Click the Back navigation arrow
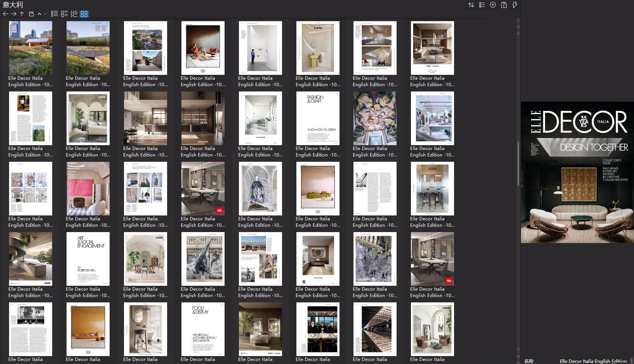The height and width of the screenshot is (364, 634). (6, 14)
